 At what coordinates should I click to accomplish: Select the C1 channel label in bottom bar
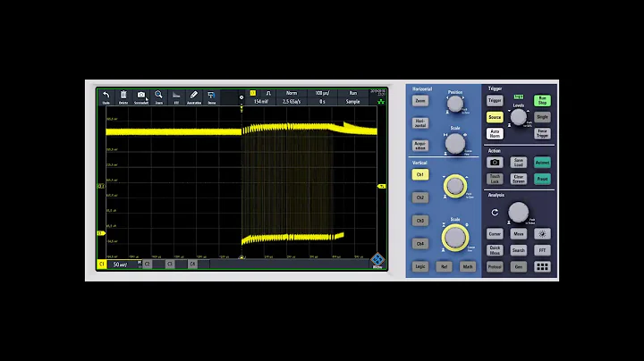tap(102, 264)
